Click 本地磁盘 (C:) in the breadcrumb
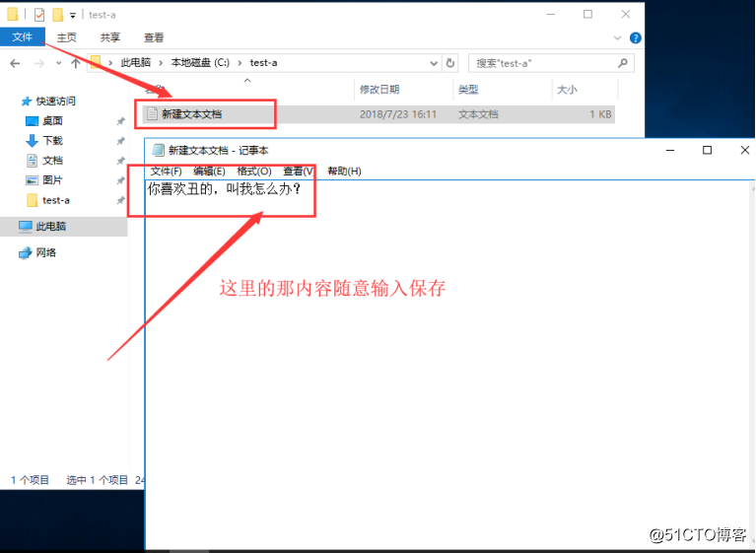Viewport: 756px width, 553px height. 200,63
